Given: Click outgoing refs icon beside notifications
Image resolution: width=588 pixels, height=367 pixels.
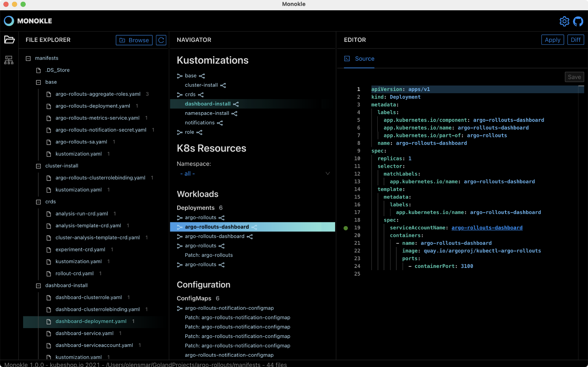Looking at the screenshot, I should pyautogui.click(x=220, y=123).
